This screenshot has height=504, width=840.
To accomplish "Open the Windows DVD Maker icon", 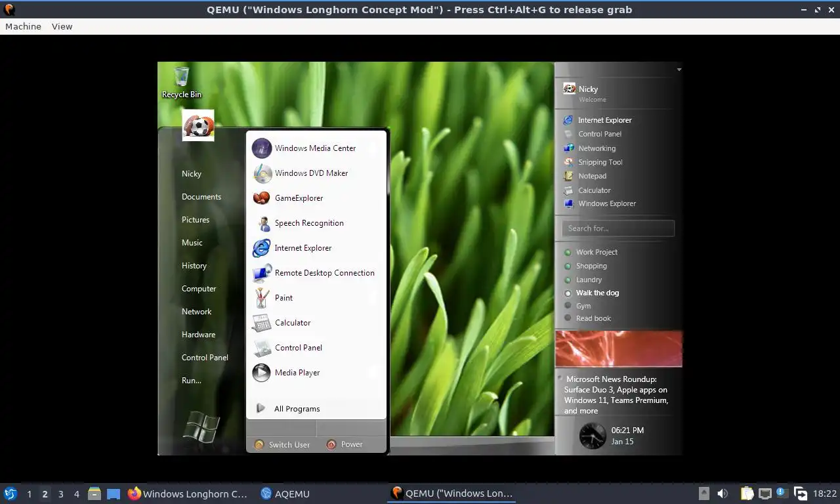I will point(262,173).
